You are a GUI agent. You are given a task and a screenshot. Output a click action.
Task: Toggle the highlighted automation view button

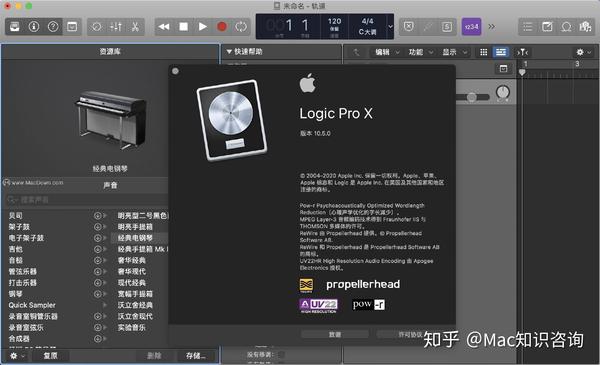[501, 52]
